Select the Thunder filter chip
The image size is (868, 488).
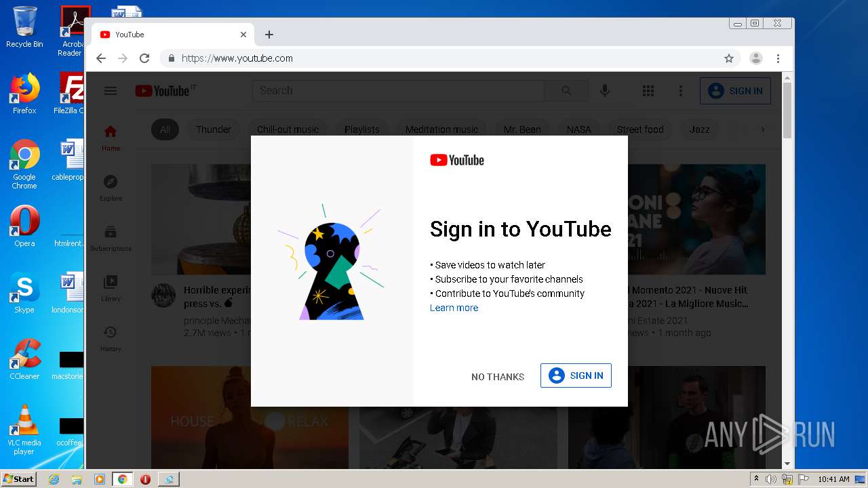pyautogui.click(x=214, y=129)
